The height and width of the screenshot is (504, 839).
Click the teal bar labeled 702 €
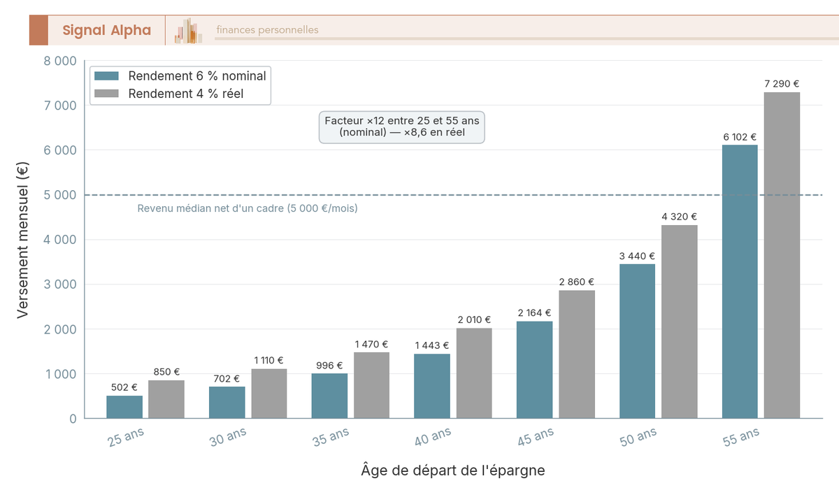pyautogui.click(x=227, y=403)
